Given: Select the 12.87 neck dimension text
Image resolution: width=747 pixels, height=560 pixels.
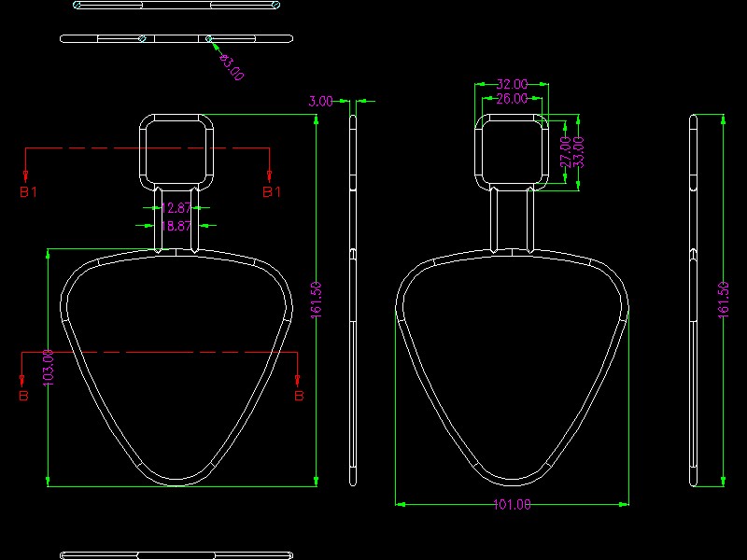Looking at the screenshot, I should (176, 208).
